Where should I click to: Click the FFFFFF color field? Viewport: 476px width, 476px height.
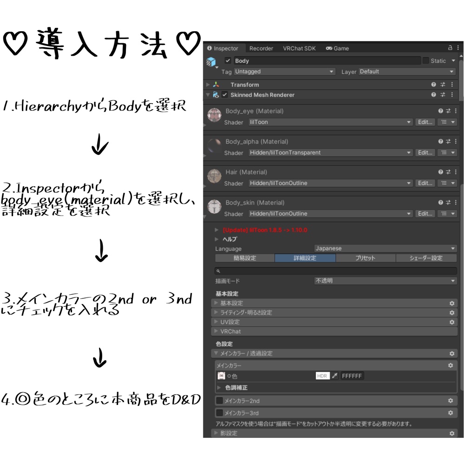(x=352, y=376)
